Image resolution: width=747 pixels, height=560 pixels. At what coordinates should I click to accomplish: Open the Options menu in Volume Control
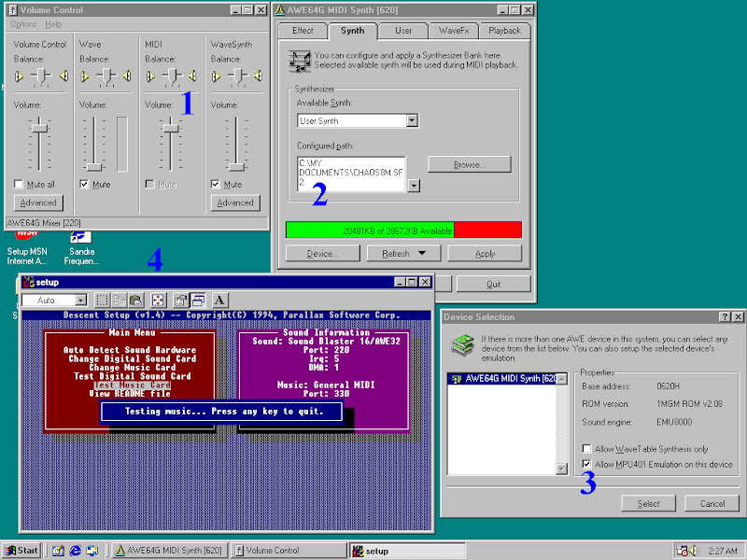tap(23, 24)
